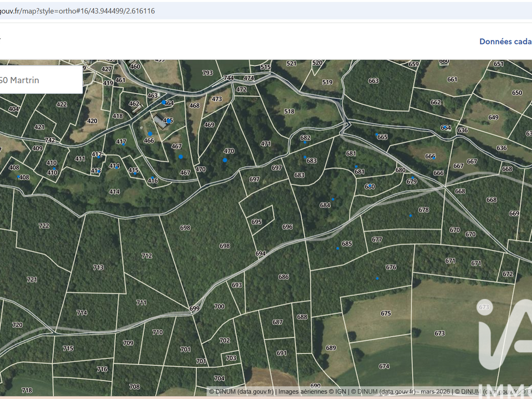
Task: Select parcel label 714
Action: pyautogui.click(x=82, y=313)
